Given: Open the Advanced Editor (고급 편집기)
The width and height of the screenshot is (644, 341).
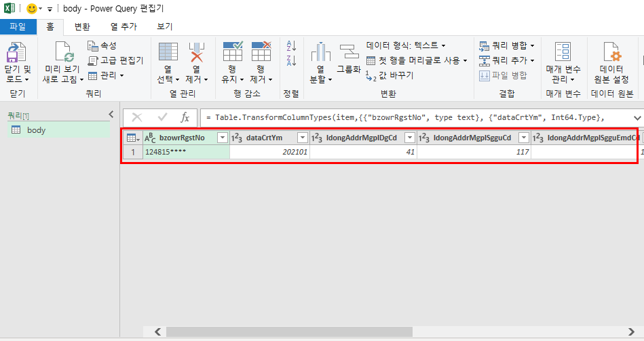Looking at the screenshot, I should 116,60.
